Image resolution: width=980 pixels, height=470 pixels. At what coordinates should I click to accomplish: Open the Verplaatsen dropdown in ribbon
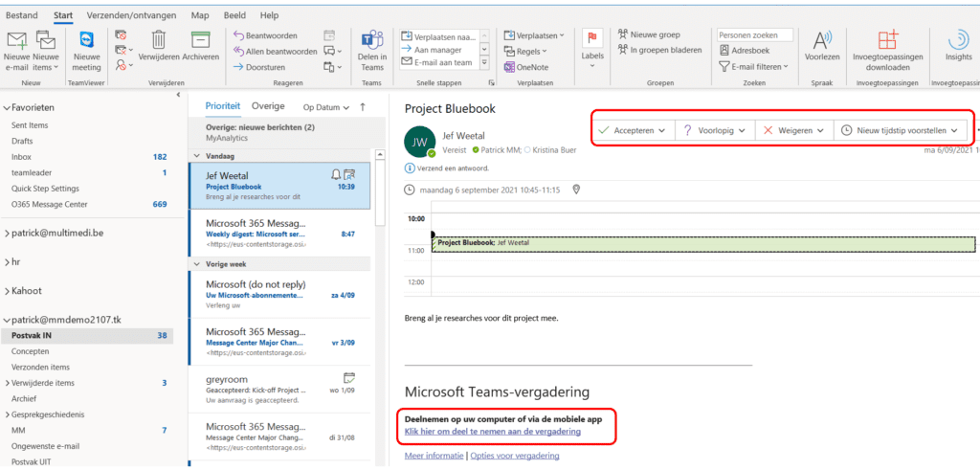tap(534, 35)
